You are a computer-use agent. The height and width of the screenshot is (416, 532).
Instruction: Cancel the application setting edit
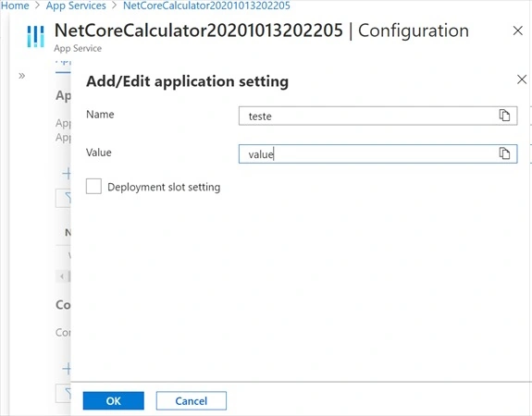point(191,400)
